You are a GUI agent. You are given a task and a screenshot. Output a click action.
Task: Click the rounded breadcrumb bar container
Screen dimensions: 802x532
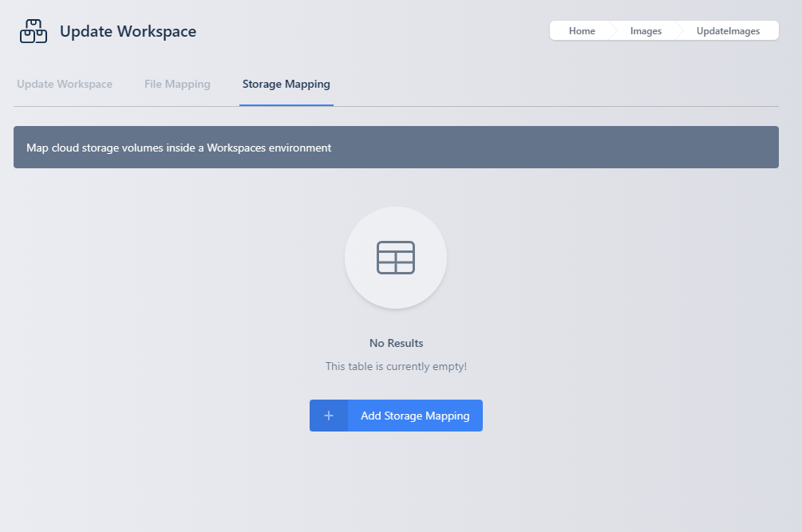tap(664, 30)
